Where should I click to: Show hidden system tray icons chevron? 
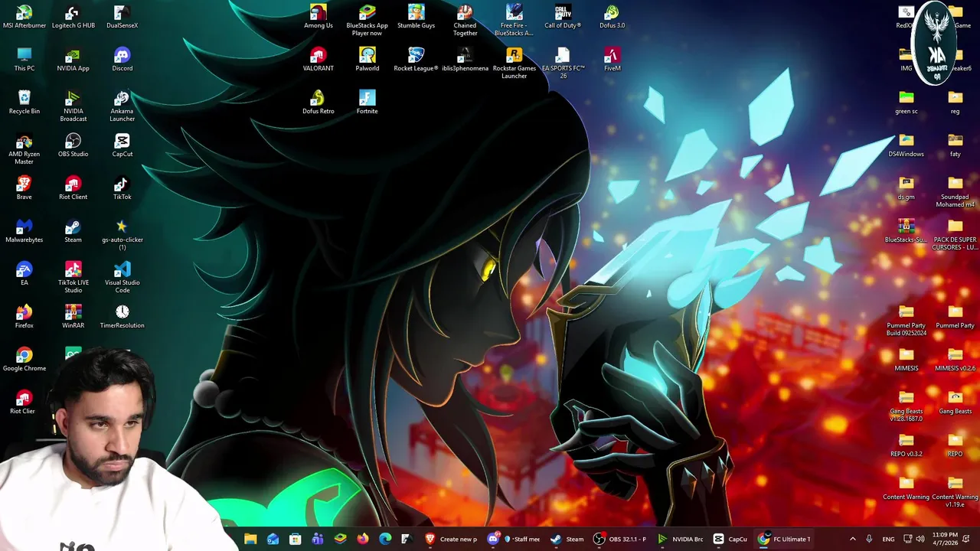point(853,540)
